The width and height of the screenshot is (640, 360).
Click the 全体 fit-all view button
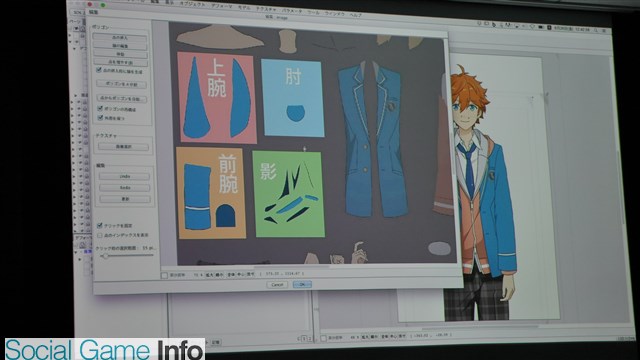tap(231, 275)
